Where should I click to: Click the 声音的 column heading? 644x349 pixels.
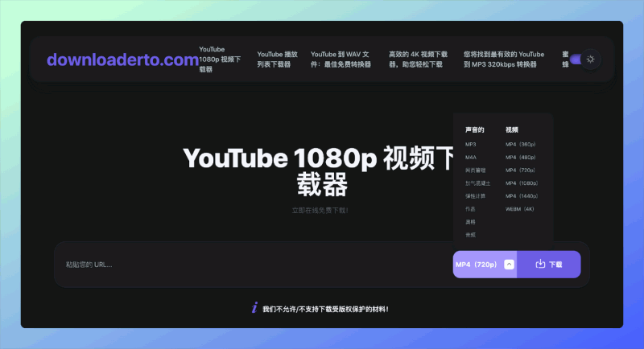point(474,130)
